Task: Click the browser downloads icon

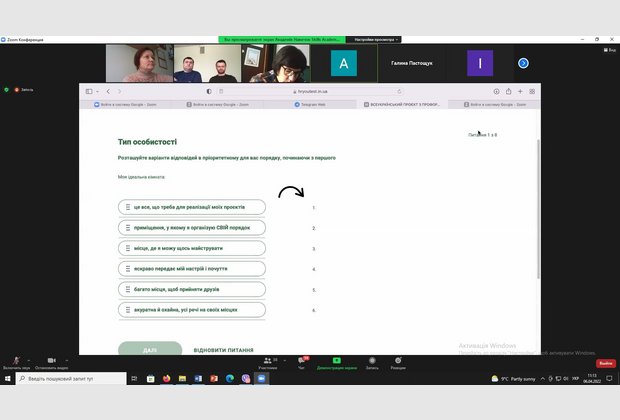Action: point(496,91)
